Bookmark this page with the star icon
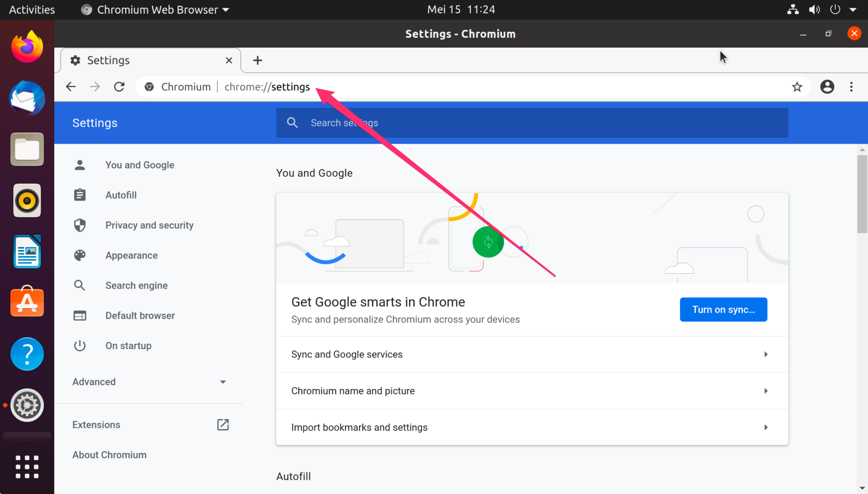This screenshot has height=494, width=868. pos(797,87)
